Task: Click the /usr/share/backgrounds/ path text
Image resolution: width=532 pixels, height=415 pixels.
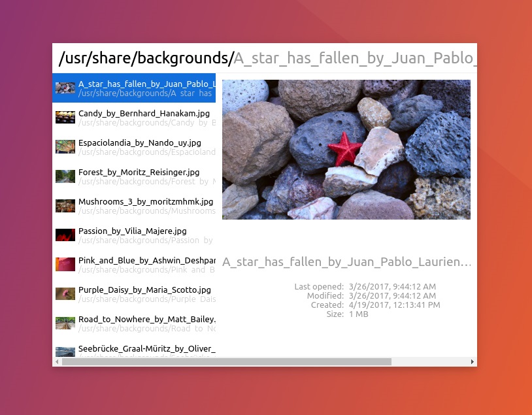Action: [x=144, y=58]
